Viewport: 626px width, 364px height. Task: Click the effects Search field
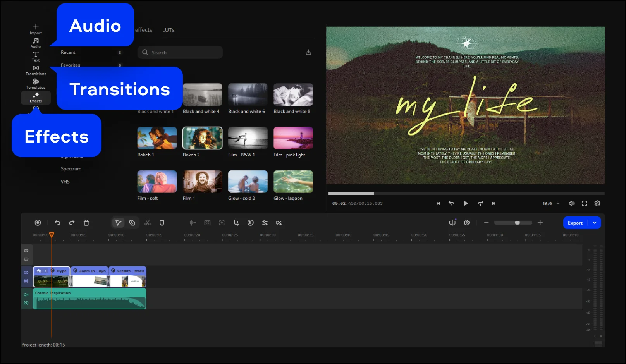[x=180, y=52]
